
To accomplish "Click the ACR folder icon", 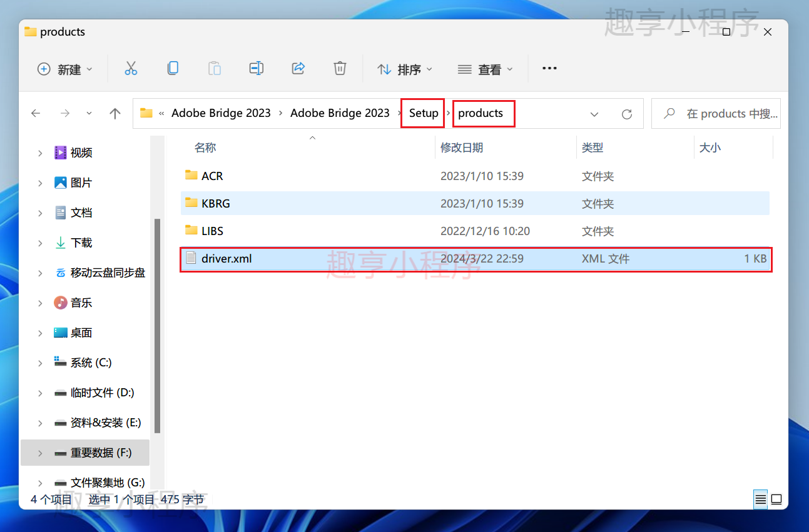I will [x=191, y=176].
